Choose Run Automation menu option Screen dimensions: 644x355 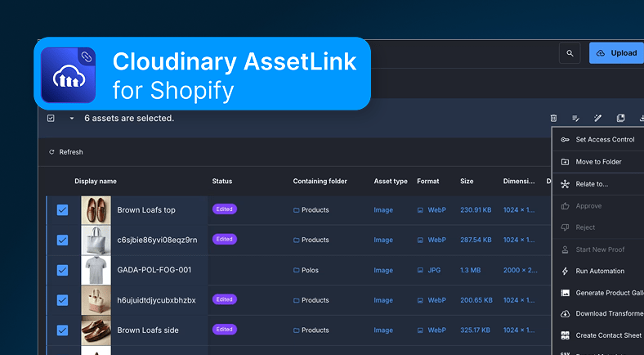pos(598,272)
